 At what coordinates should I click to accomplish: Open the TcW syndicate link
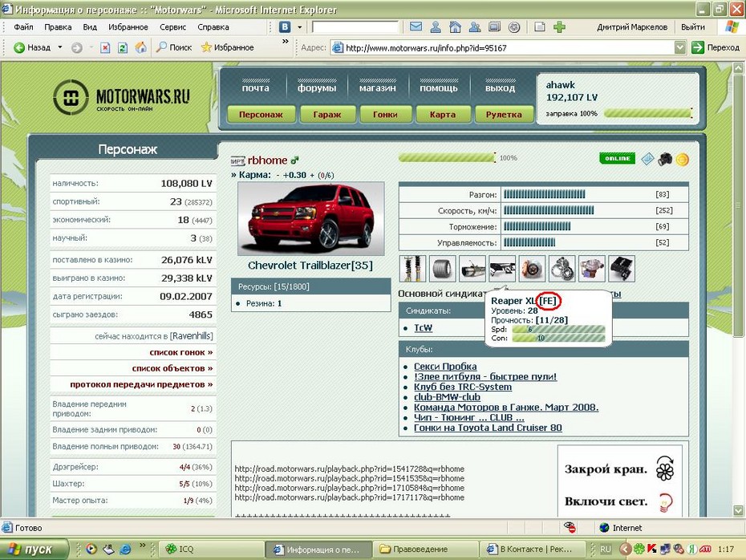pyautogui.click(x=423, y=328)
